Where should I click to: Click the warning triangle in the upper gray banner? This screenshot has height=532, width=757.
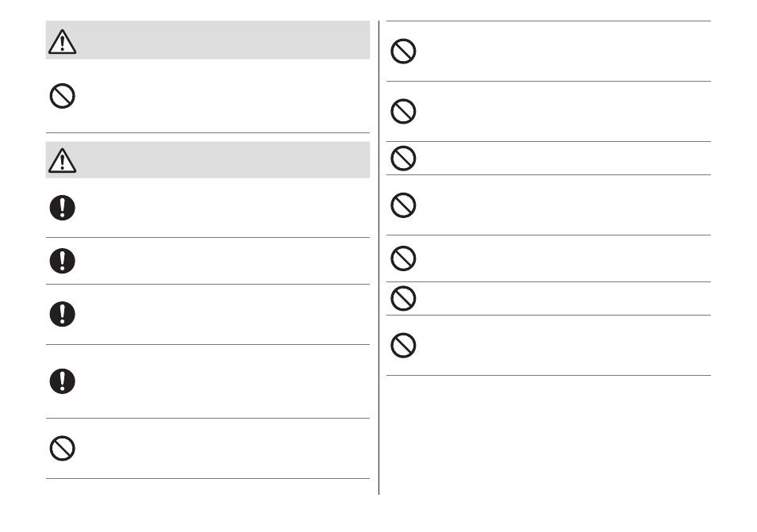(62, 41)
